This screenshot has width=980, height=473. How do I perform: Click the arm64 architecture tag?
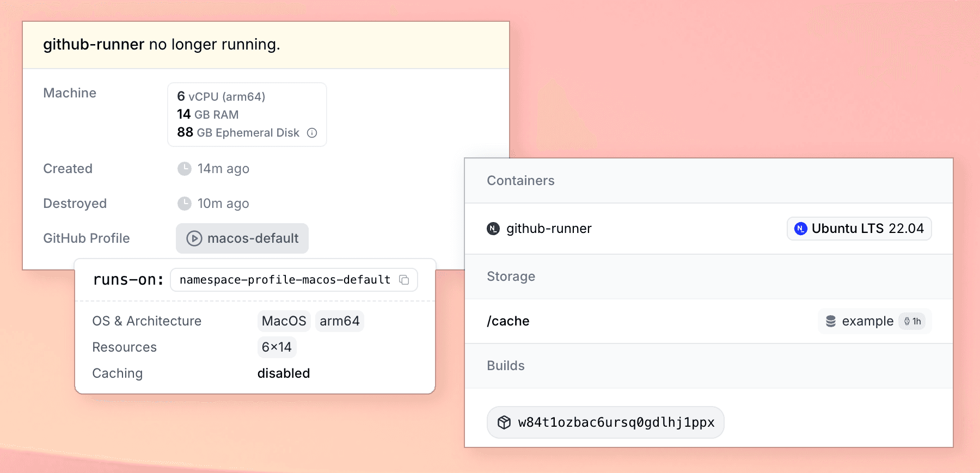[340, 321]
